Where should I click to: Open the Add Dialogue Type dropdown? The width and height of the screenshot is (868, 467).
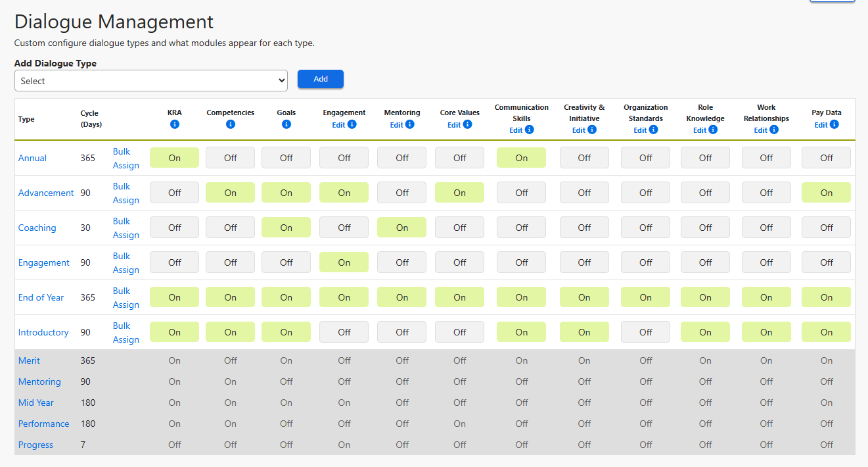[151, 81]
